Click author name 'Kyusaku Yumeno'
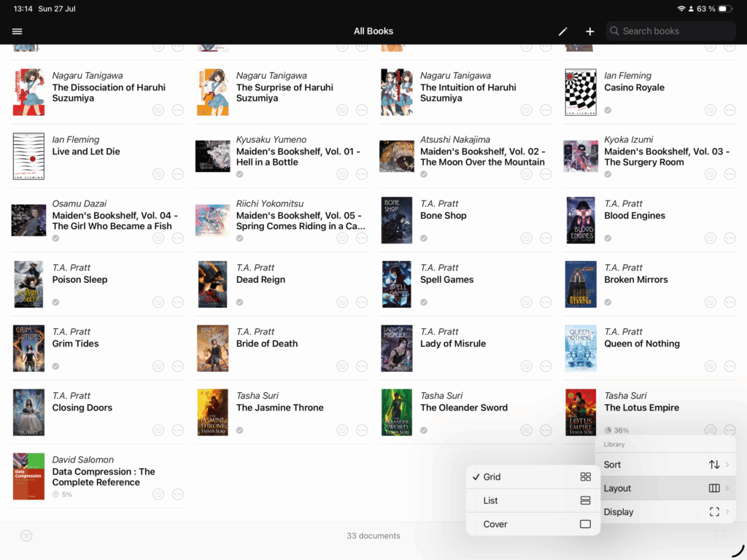 click(271, 139)
